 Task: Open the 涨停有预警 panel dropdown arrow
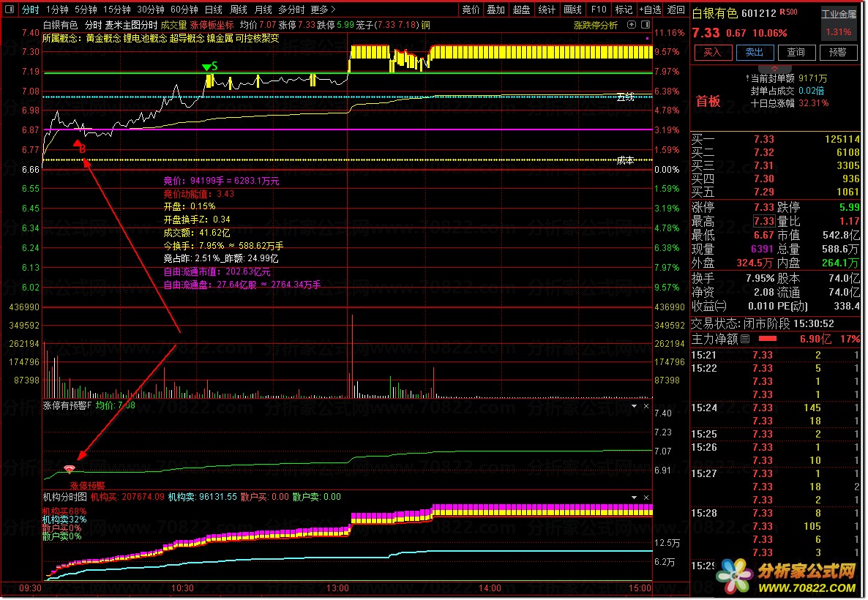tap(634, 405)
